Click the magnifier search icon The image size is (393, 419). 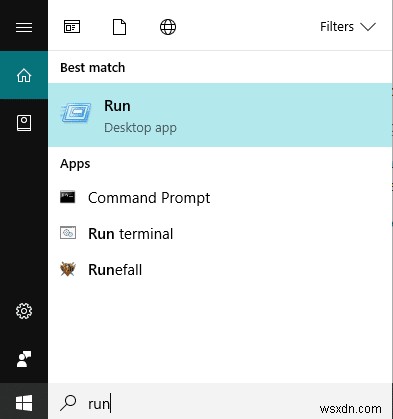tap(68, 403)
